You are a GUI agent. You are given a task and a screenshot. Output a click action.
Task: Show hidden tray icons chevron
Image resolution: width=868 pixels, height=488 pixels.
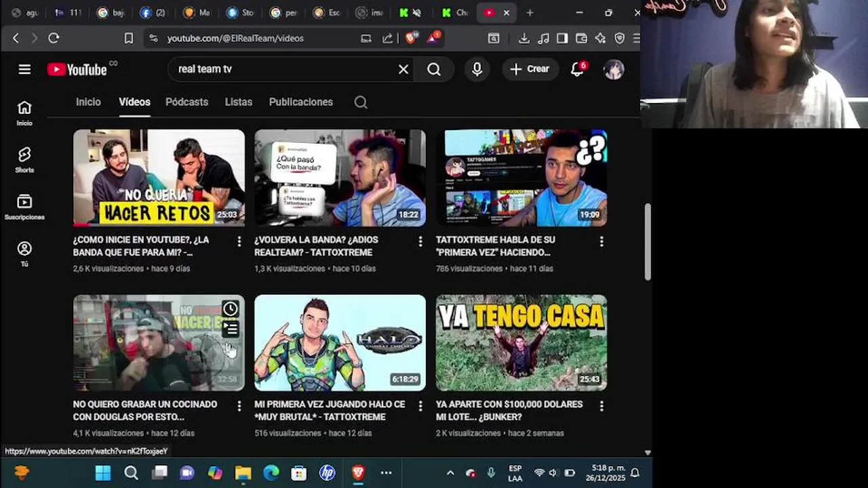450,473
